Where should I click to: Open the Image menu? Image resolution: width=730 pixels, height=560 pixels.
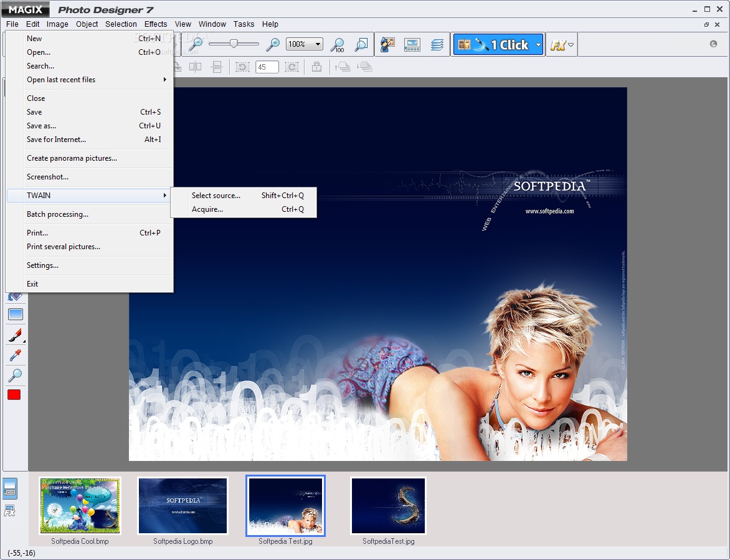[x=57, y=24]
